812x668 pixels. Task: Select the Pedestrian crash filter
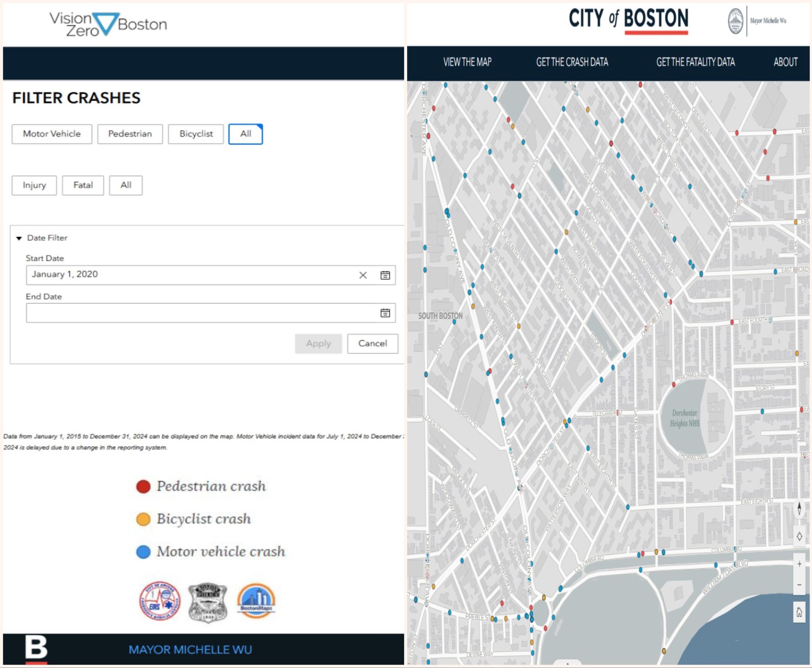coord(130,134)
